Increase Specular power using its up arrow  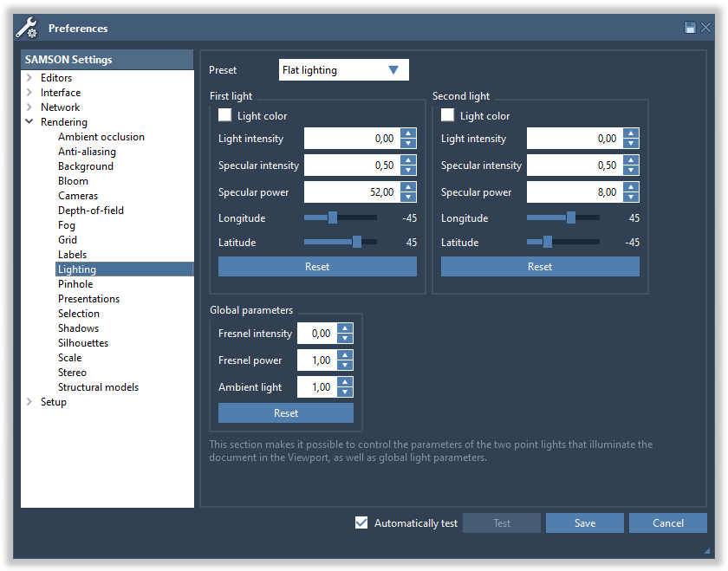(x=407, y=187)
